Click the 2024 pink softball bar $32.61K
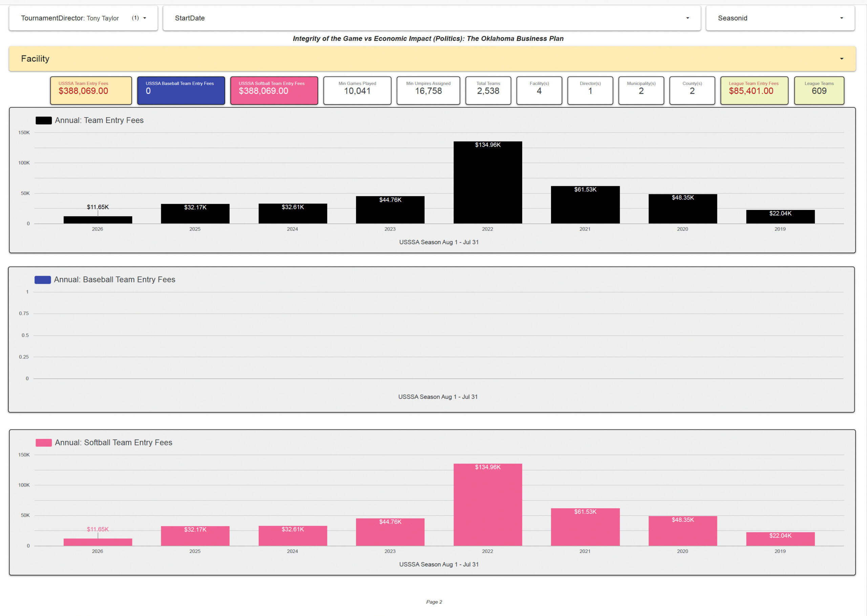 coord(292,536)
